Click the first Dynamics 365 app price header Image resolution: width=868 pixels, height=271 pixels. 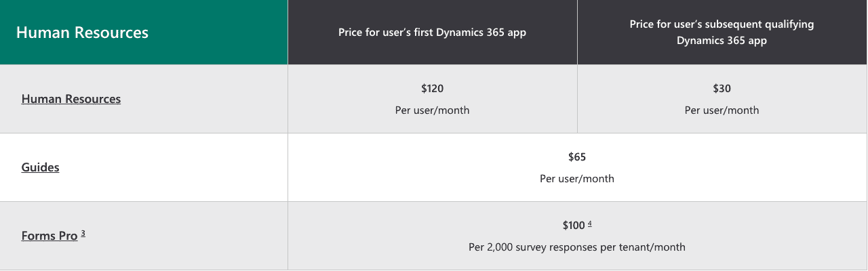(x=432, y=33)
